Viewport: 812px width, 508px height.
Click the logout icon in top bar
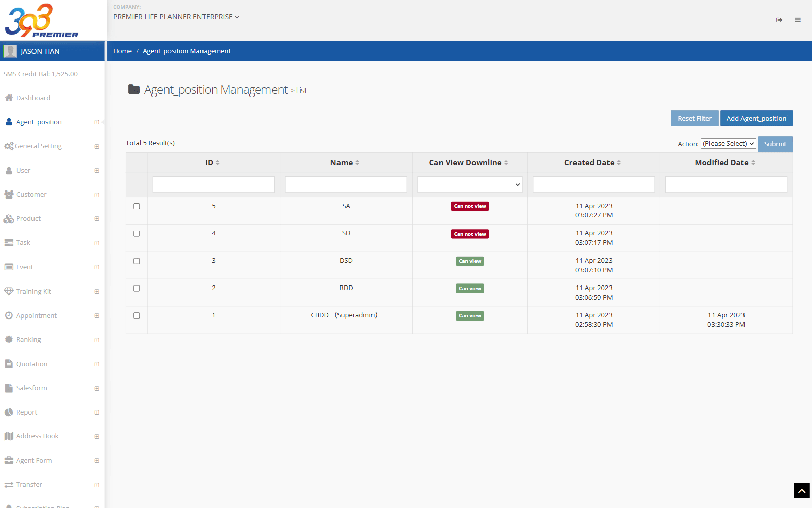pyautogui.click(x=779, y=20)
